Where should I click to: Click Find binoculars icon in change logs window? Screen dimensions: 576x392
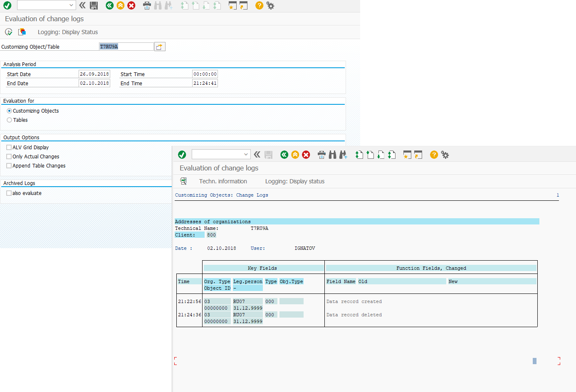point(332,155)
